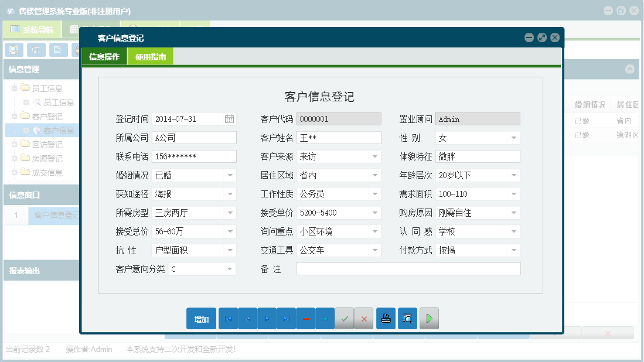Screen dimensions: 644x362
Task: Click the green run arrow icon
Action: click(x=429, y=318)
